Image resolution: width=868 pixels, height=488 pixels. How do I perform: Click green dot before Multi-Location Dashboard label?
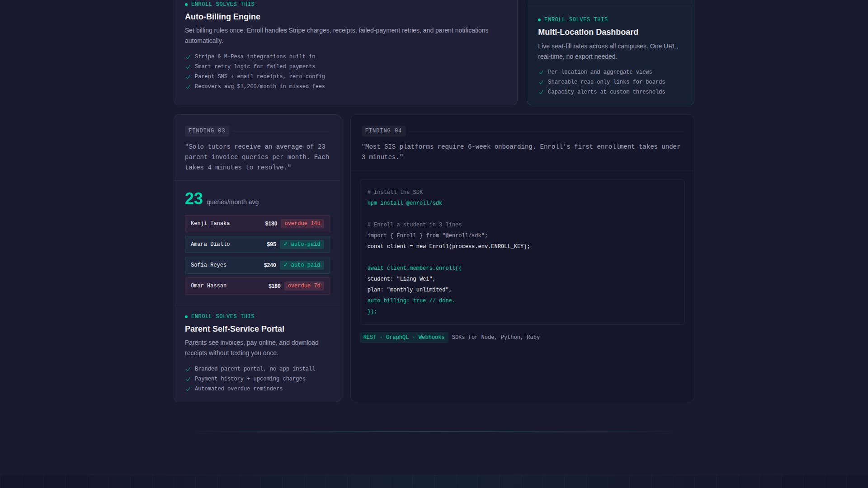539,20
